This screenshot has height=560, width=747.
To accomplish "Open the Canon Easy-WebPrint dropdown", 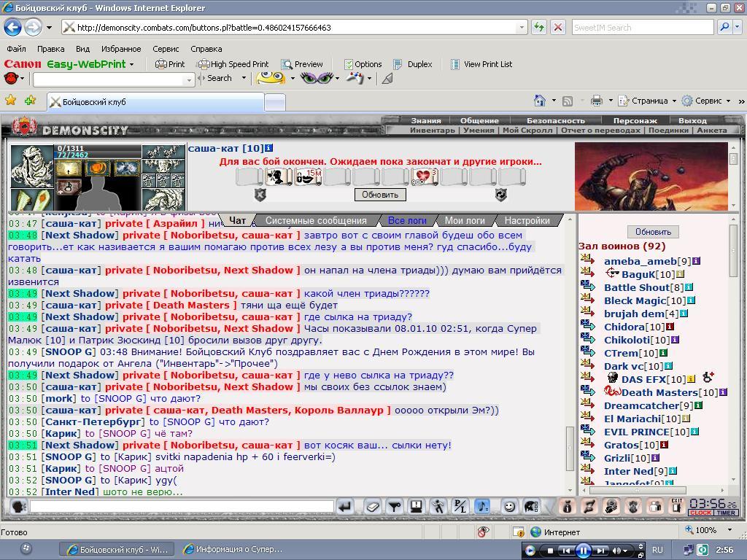I will tap(131, 64).
